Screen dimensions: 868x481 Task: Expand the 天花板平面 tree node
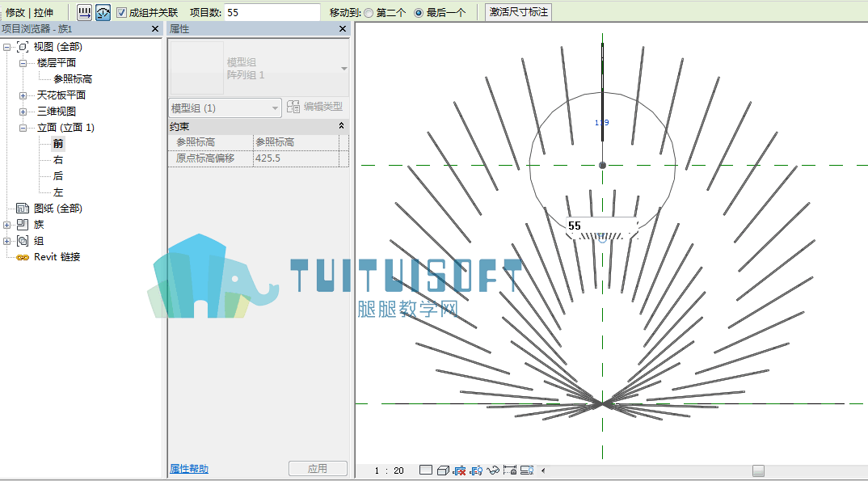(x=23, y=95)
